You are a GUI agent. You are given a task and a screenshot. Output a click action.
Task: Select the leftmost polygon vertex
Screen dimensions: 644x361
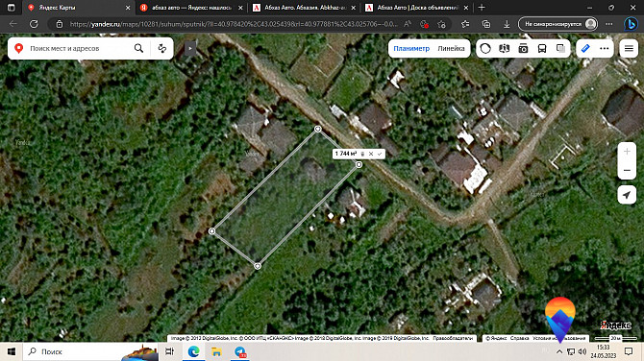pyautogui.click(x=211, y=231)
